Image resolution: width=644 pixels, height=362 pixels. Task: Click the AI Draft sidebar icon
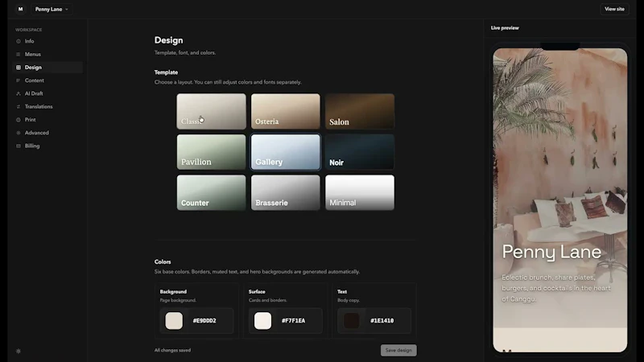[x=18, y=93]
